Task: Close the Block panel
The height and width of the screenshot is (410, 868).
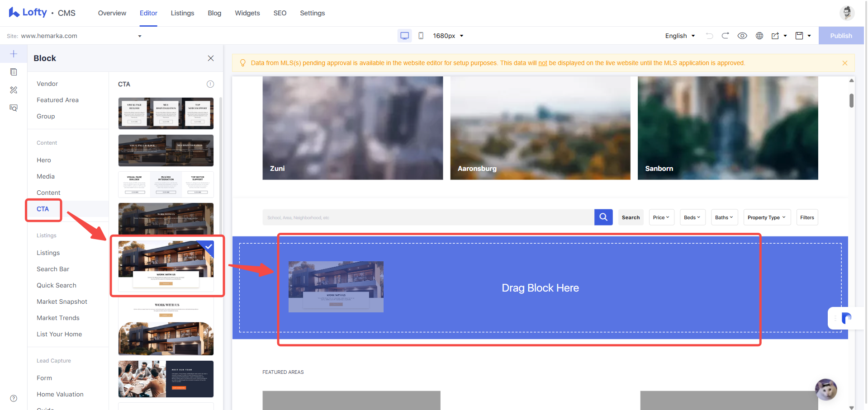Action: pyautogui.click(x=211, y=58)
